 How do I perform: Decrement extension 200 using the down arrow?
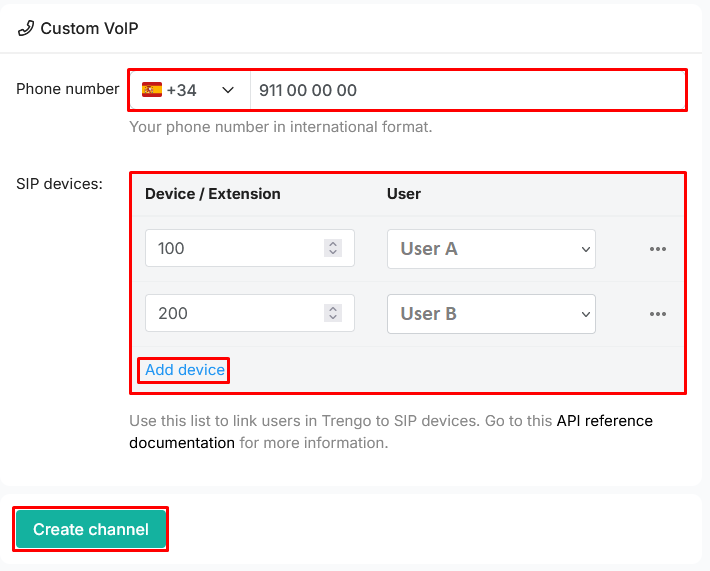click(x=333, y=317)
